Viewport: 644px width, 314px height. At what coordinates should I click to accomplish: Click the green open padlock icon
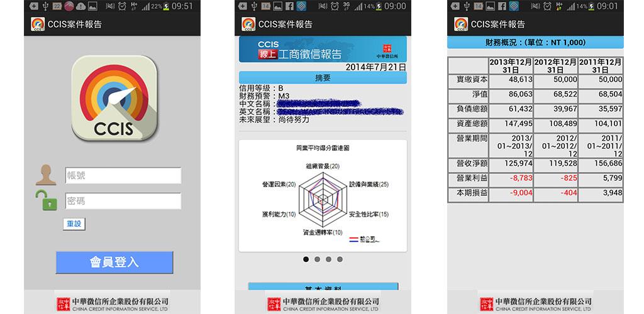[x=47, y=200]
